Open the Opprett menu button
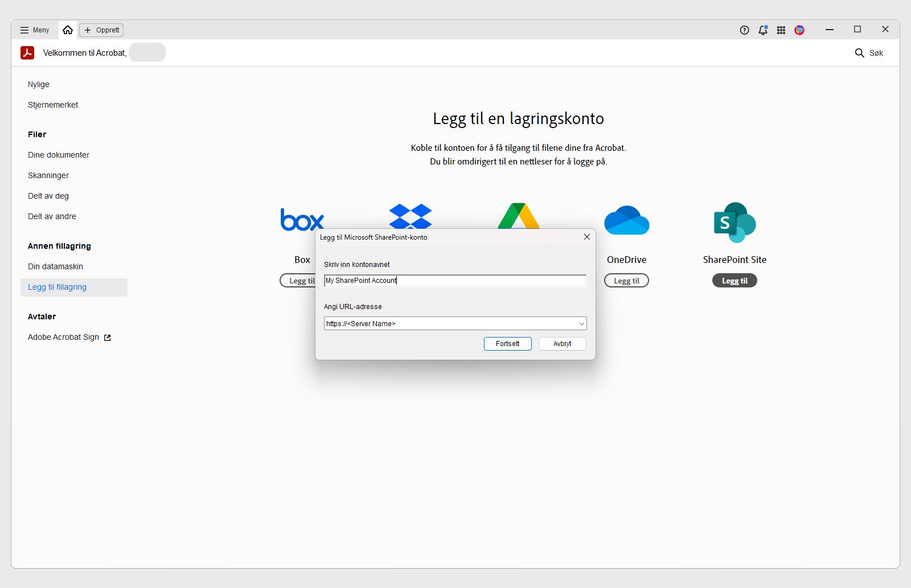 click(x=101, y=30)
